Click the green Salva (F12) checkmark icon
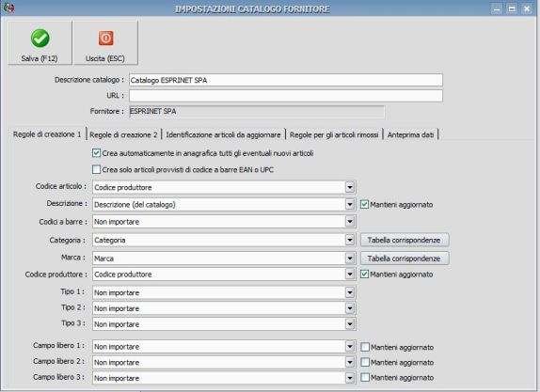Image resolution: width=540 pixels, height=392 pixels. 40,39
